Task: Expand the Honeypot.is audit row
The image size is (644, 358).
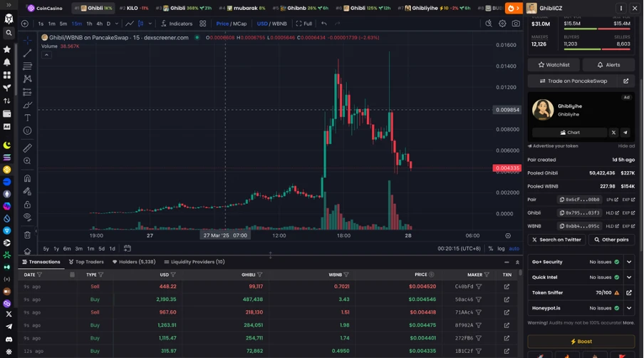Action: 629,308
